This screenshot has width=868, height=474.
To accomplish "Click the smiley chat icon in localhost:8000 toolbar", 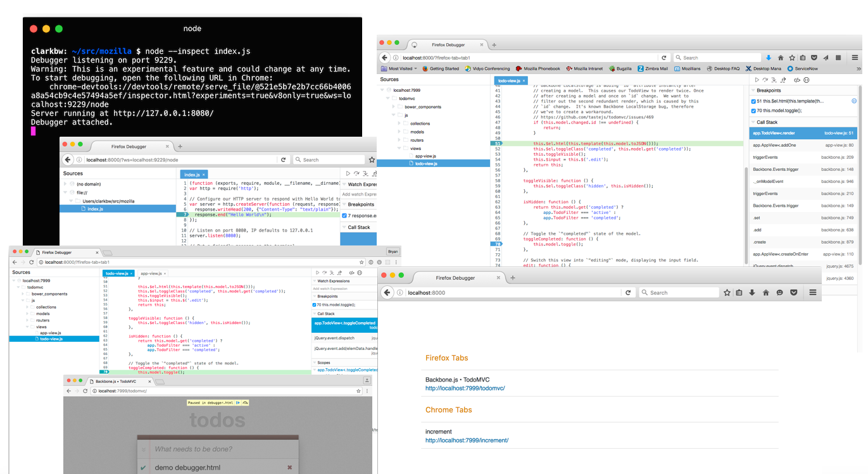I will tap(779, 292).
